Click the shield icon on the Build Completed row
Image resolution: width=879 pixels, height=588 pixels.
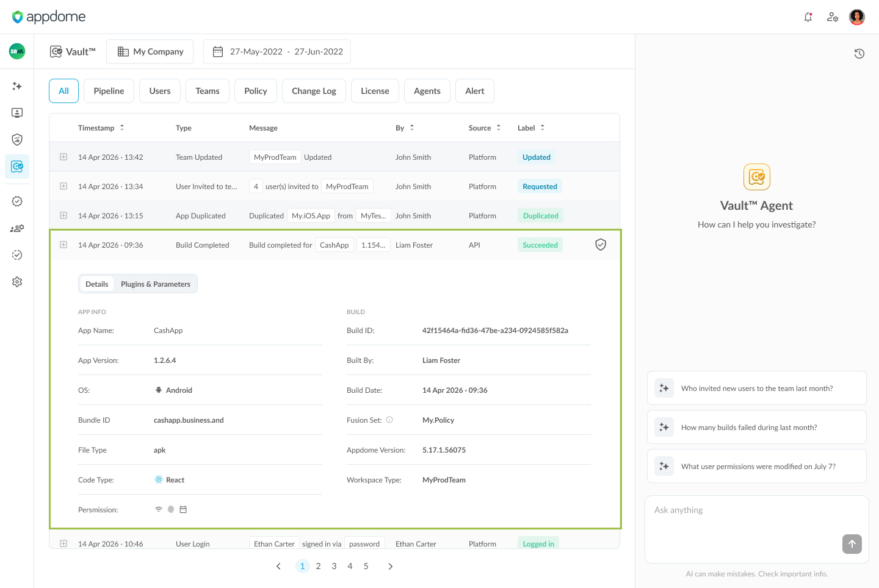tap(601, 245)
